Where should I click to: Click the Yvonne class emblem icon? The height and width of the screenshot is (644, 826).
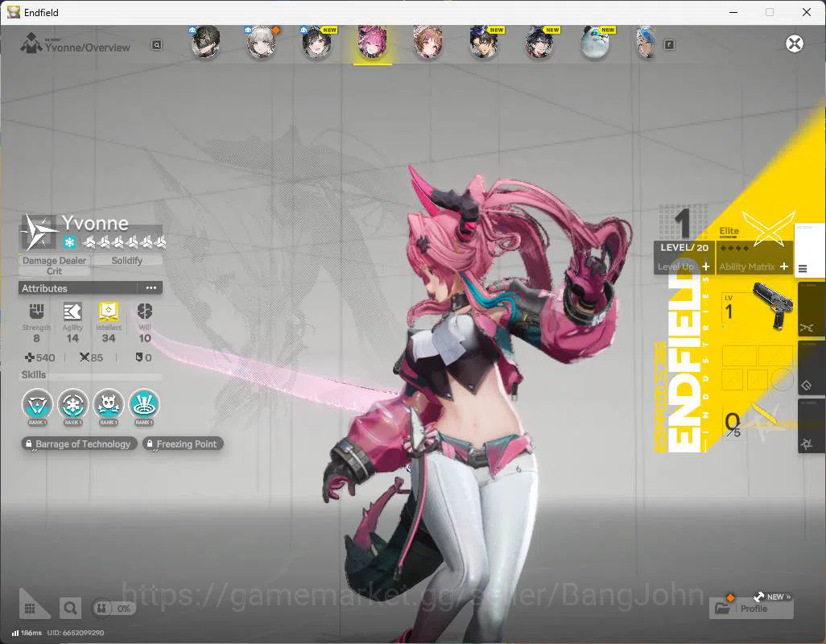coord(39,232)
